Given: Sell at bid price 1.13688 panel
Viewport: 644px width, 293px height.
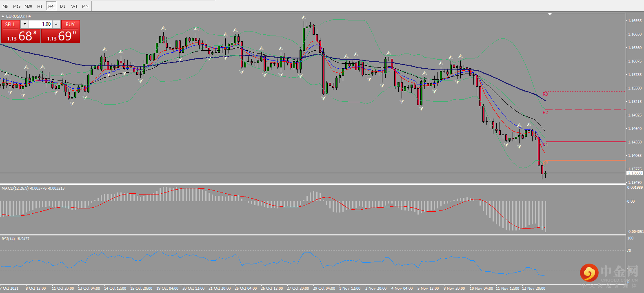Looking at the screenshot, I should (x=21, y=36).
